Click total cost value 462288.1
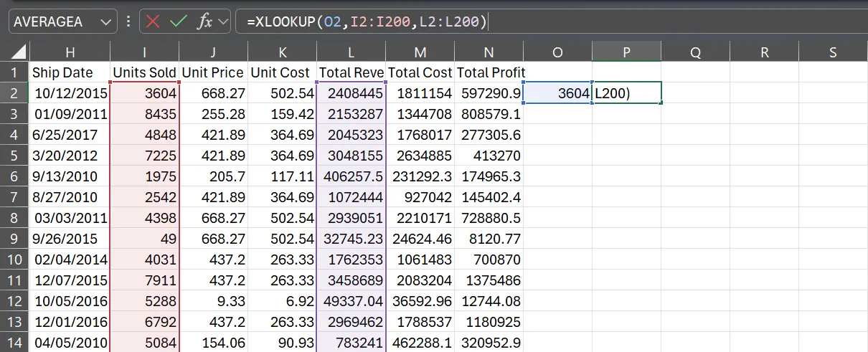This screenshot has height=352, width=868. [420, 343]
